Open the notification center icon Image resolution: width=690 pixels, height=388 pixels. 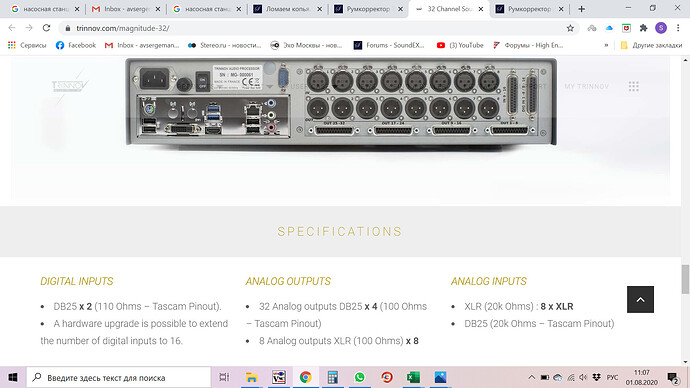click(673, 378)
